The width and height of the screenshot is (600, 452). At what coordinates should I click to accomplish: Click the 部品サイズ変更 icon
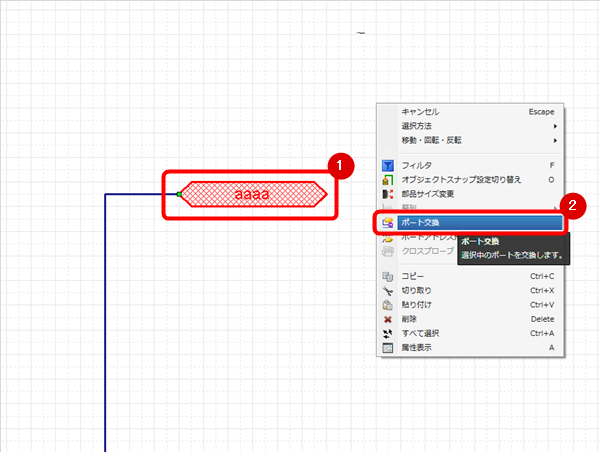coord(388,194)
